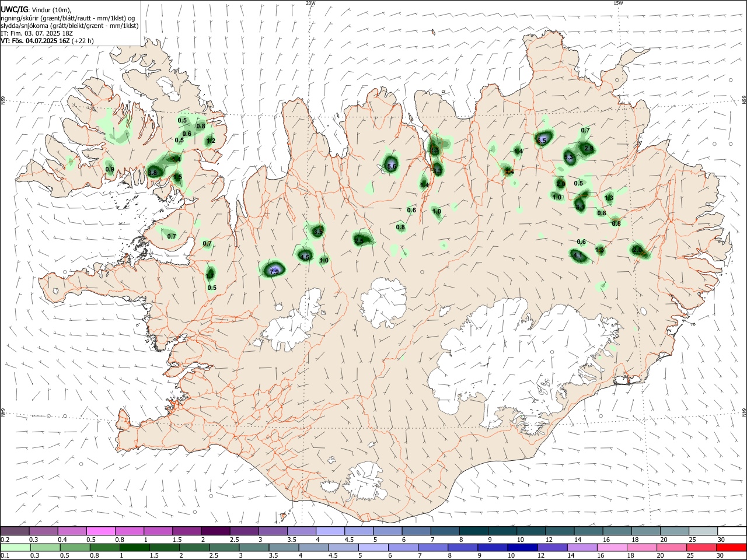Select the 2.9 precipitation value label
This screenshot has width=747, height=560.
[588, 149]
